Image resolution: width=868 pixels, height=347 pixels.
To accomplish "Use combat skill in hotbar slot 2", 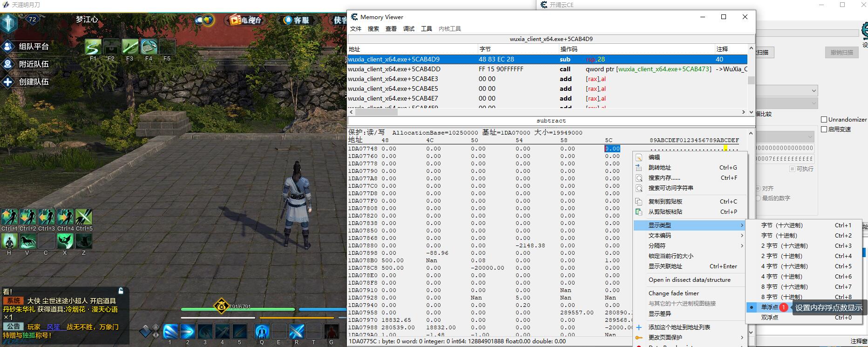I will tap(187, 331).
